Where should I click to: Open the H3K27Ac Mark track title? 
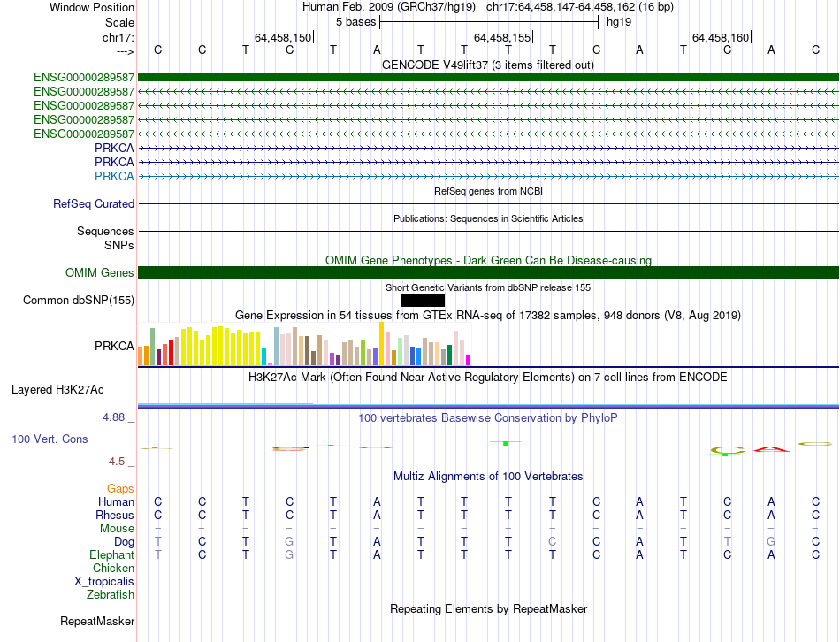[x=488, y=378]
